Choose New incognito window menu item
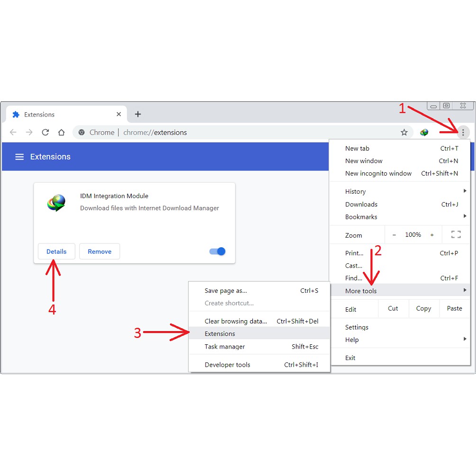Image resolution: width=476 pixels, height=476 pixels. pyautogui.click(x=378, y=173)
